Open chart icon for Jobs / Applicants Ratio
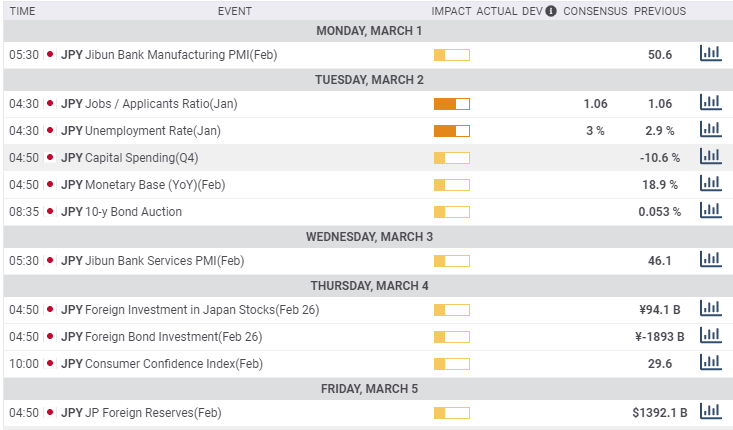The image size is (733, 430). (710, 103)
